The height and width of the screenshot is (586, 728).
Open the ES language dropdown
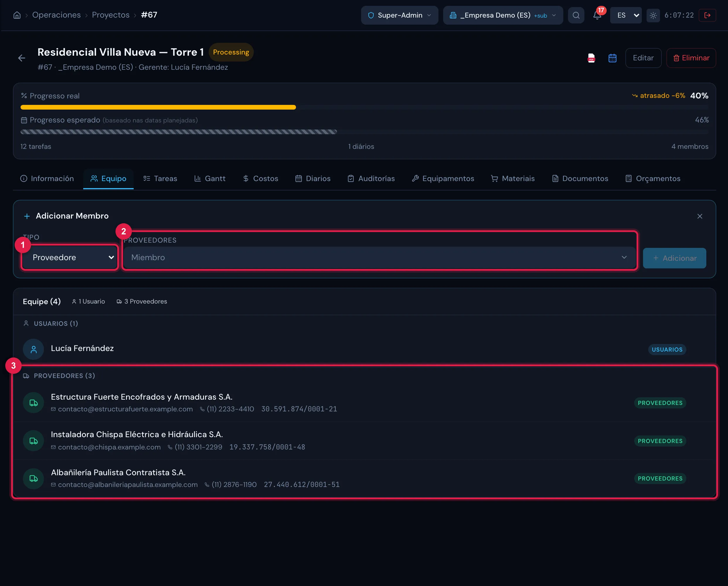coord(626,15)
